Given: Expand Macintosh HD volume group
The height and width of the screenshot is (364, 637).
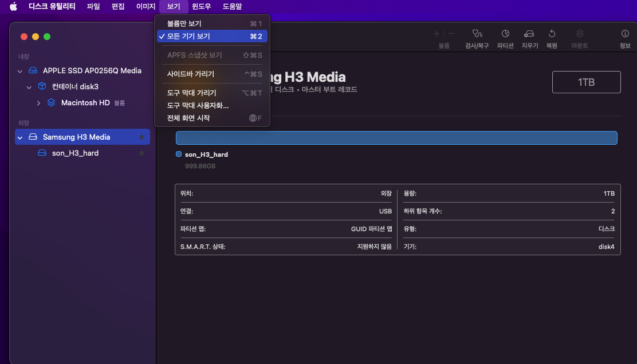Looking at the screenshot, I should 38,103.
